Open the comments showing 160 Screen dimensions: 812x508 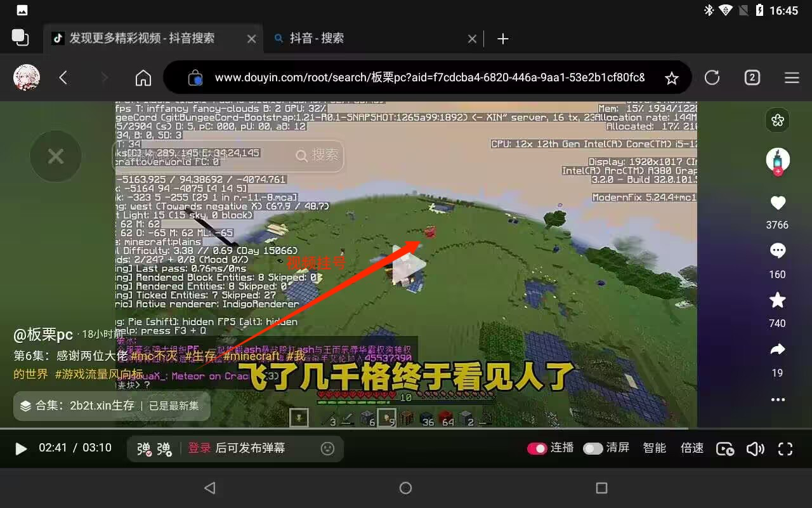coord(778,251)
